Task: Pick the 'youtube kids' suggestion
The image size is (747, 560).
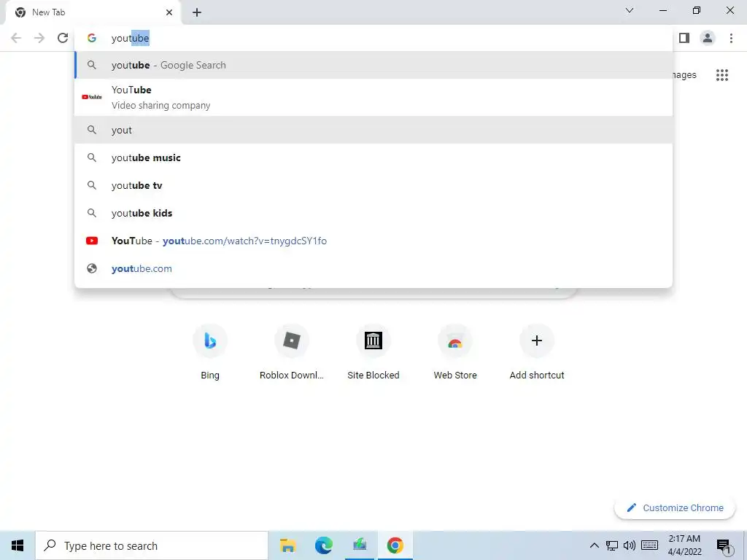Action: click(x=373, y=213)
